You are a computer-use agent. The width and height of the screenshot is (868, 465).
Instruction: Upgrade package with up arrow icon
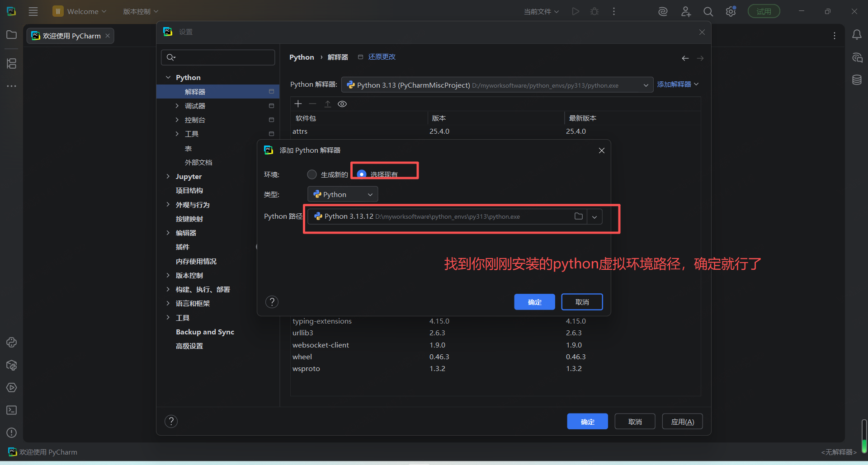(328, 104)
